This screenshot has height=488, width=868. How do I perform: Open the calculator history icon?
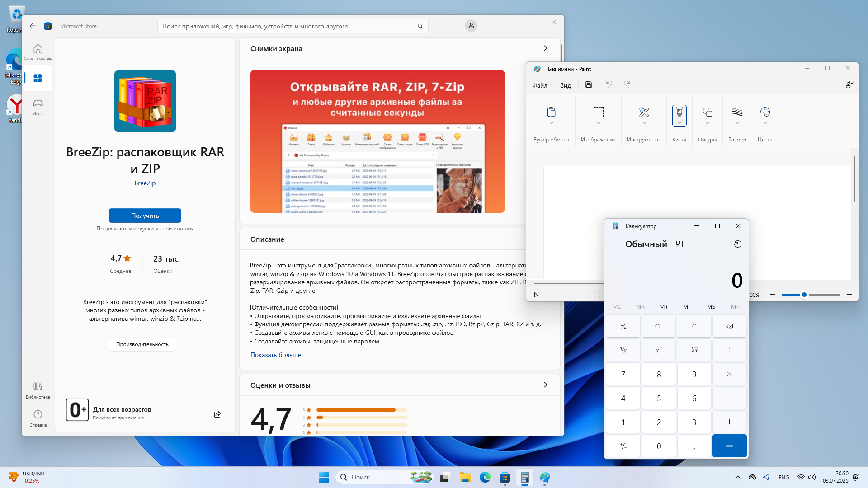[737, 244]
